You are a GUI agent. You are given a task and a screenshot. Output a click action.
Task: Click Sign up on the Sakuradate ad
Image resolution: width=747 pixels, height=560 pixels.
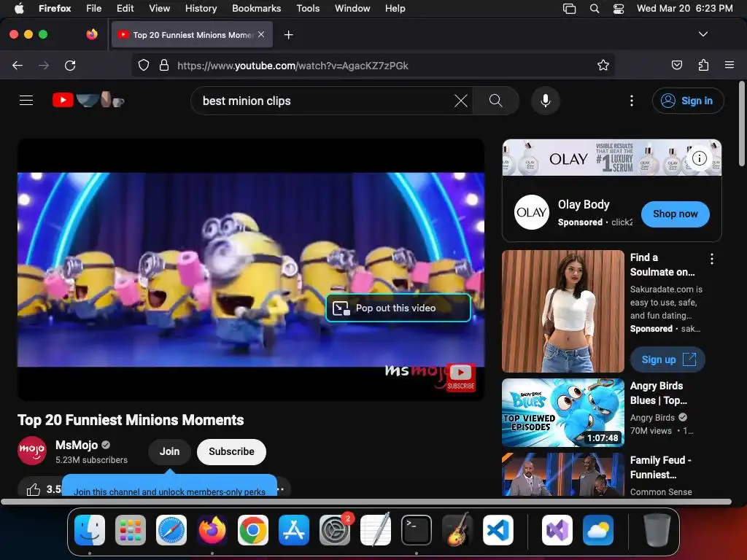[668, 359]
